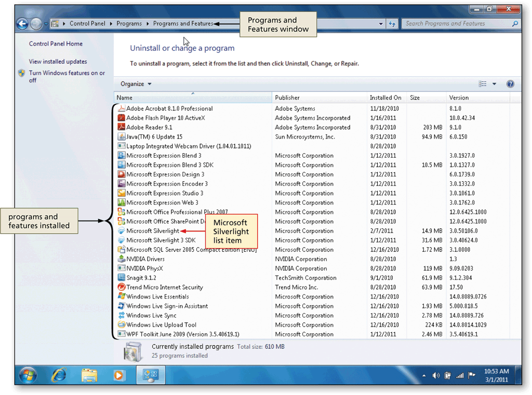Click the power plug tray icon

448,375
